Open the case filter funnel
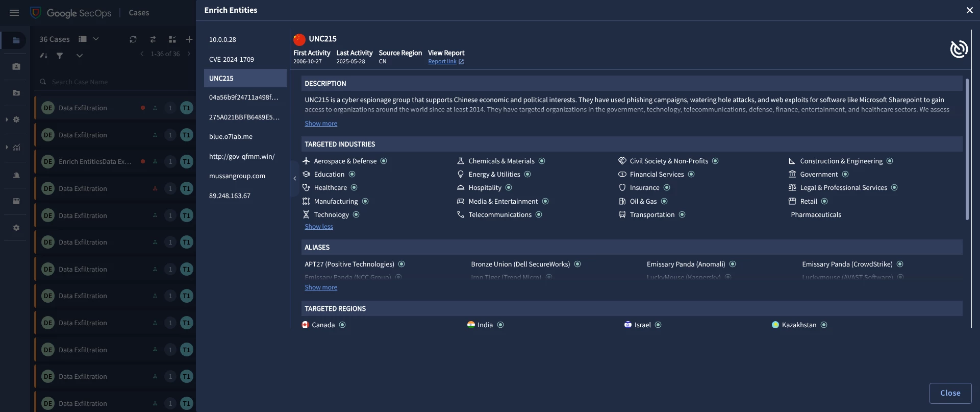Screen dimensions: 980x412 60,56
